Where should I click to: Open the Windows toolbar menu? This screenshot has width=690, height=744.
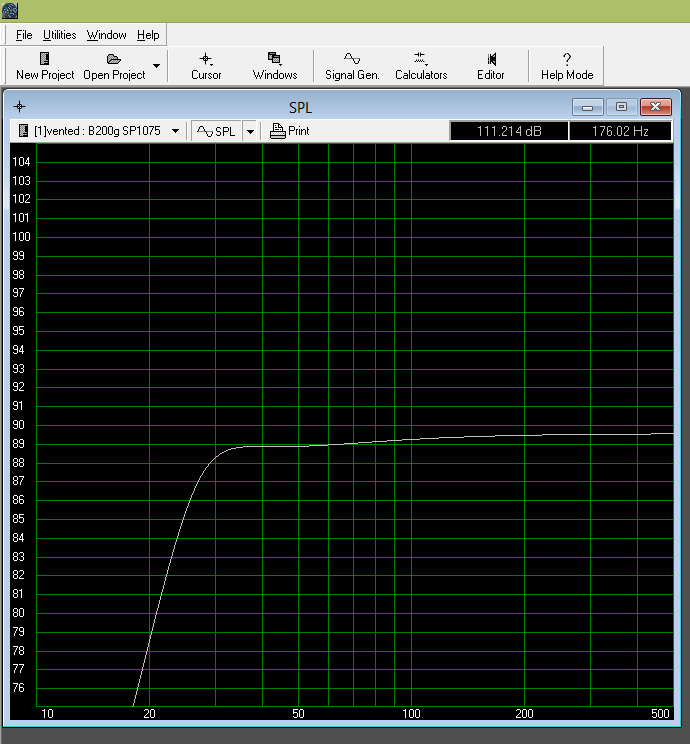click(x=275, y=66)
